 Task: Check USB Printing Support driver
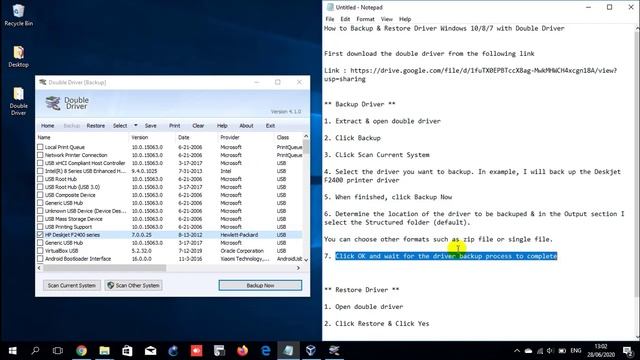[x=40, y=227]
